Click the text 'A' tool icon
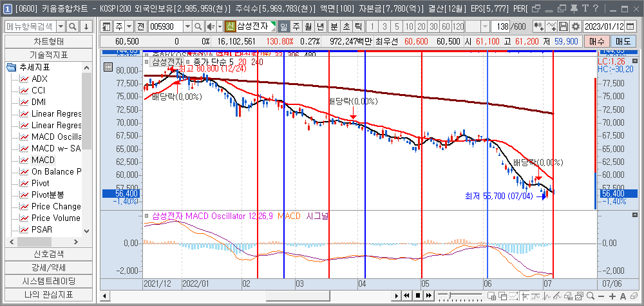The image size is (644, 306). point(623,296)
